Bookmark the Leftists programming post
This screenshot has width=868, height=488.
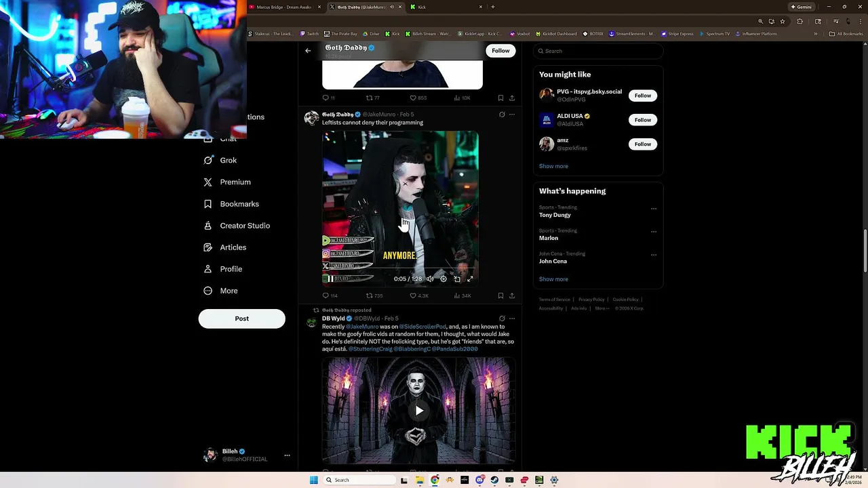coord(500,296)
